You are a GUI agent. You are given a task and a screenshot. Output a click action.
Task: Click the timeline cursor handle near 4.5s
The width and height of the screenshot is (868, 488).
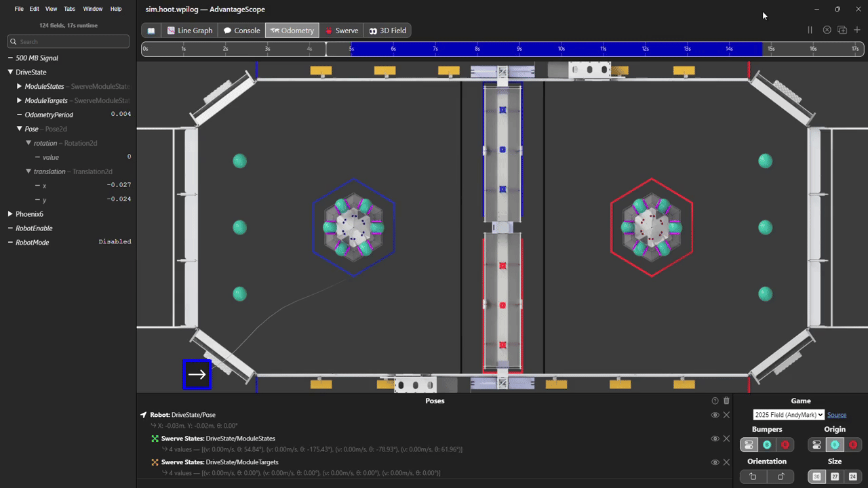point(326,49)
